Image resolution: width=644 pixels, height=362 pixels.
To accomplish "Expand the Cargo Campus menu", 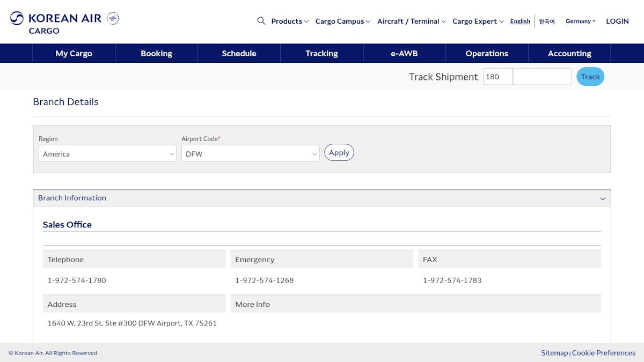I will 342,21.
